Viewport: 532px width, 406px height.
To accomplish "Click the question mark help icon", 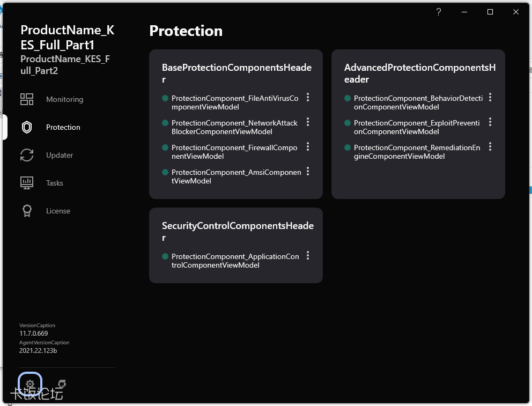I will 438,12.
